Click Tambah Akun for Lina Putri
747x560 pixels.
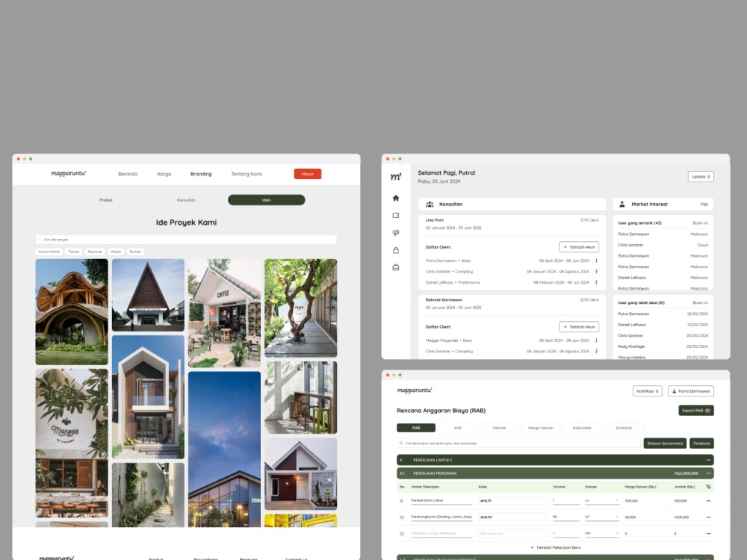point(579,247)
